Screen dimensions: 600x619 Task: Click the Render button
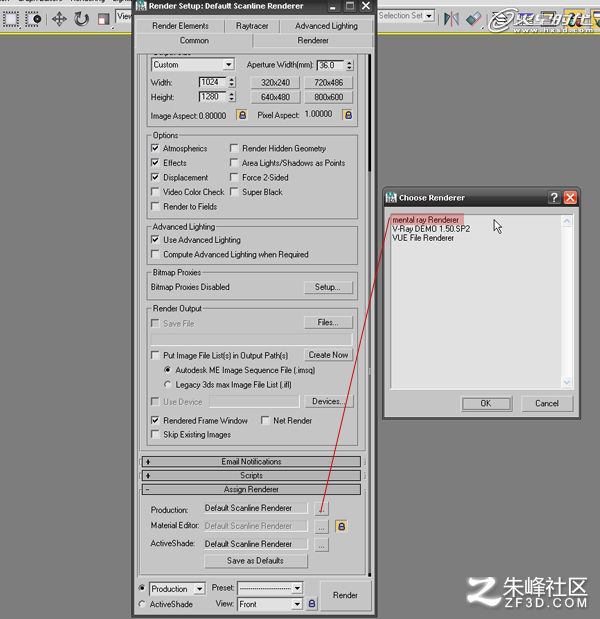coord(345,595)
